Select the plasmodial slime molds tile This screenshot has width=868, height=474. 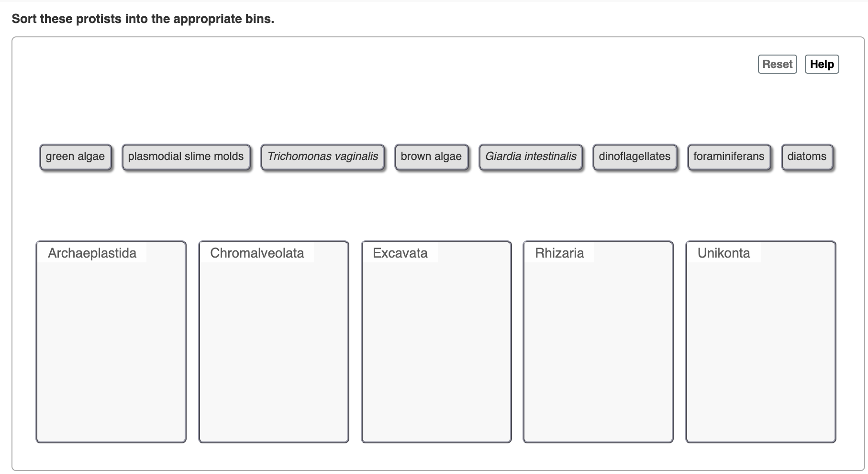[x=186, y=156]
